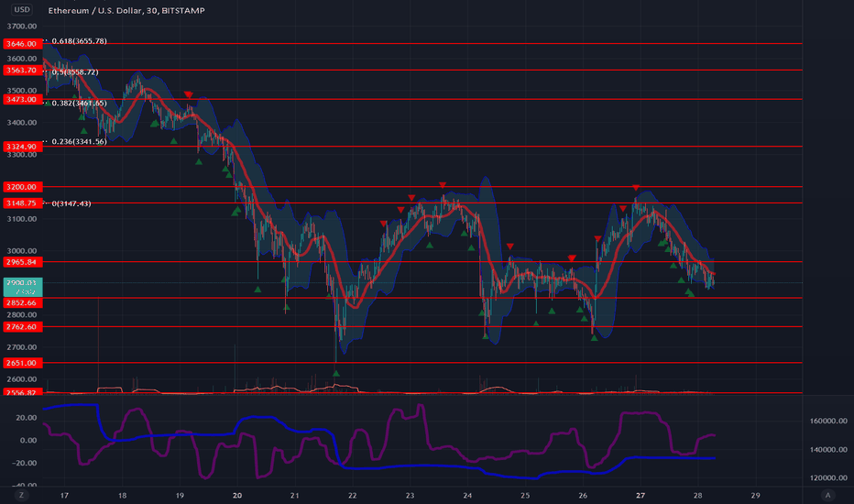The image size is (854, 504).
Task: Click date 18 on the time axis
Action: point(122,495)
